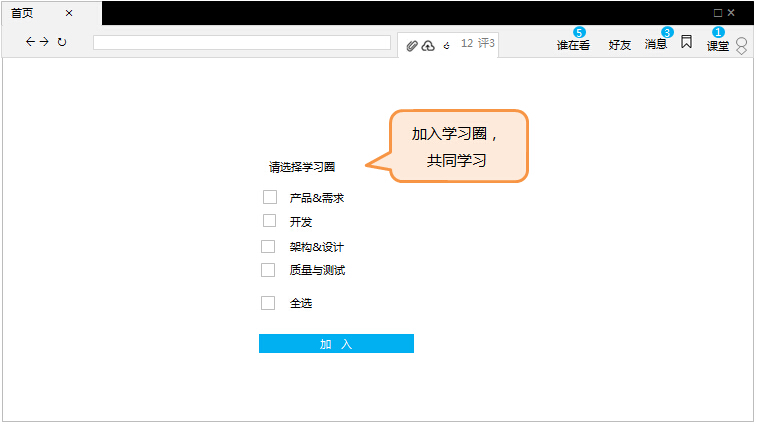Open 消息 messages
Viewport: 757px width, 425px height.
tap(656, 45)
